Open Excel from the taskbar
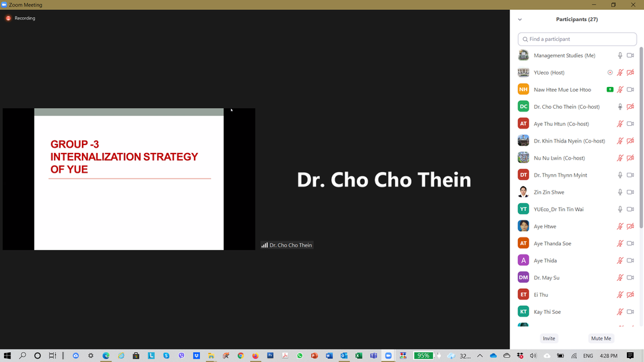The width and height of the screenshot is (644, 362). point(359,356)
